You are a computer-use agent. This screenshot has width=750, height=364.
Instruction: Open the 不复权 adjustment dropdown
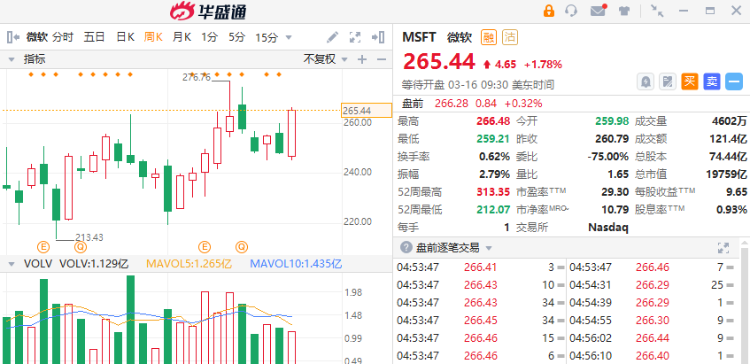pyautogui.click(x=325, y=59)
